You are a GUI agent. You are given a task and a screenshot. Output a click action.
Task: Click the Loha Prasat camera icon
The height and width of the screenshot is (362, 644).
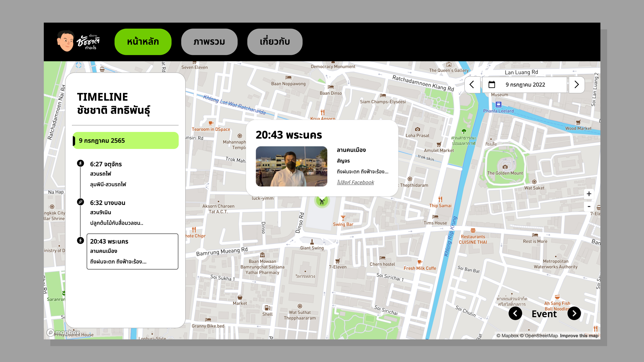[x=417, y=129]
